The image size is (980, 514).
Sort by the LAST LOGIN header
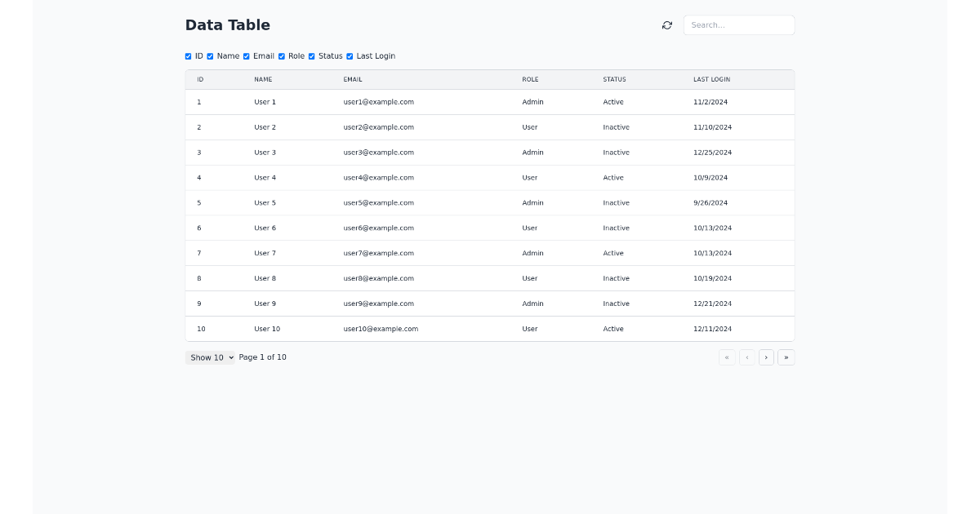pos(711,79)
